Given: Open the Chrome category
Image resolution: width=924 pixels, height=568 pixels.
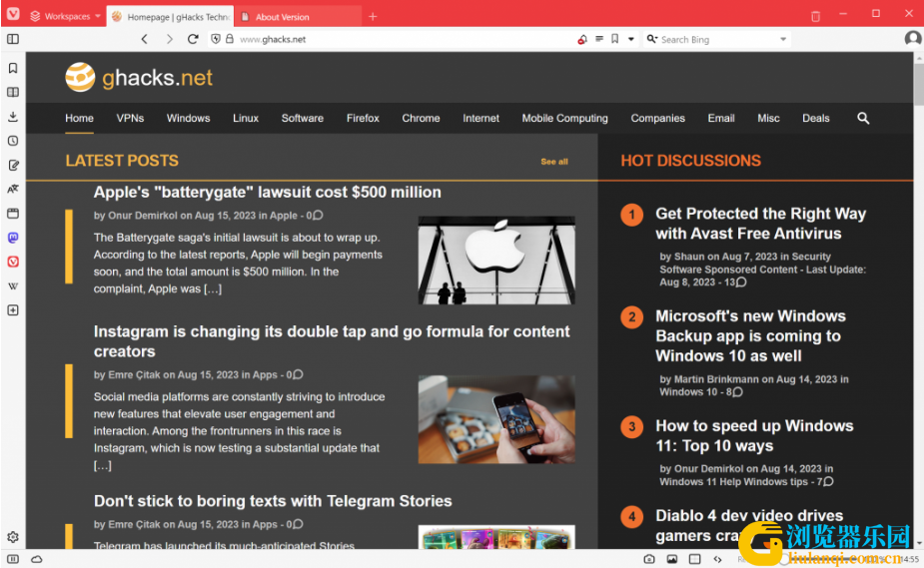Looking at the screenshot, I should point(421,119).
